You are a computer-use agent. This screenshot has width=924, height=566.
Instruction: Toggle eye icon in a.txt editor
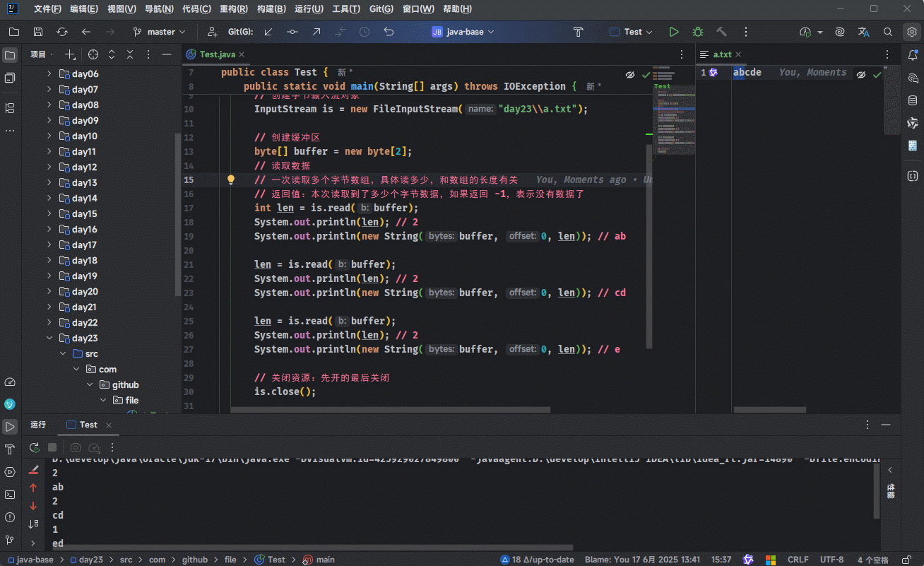[860, 74]
